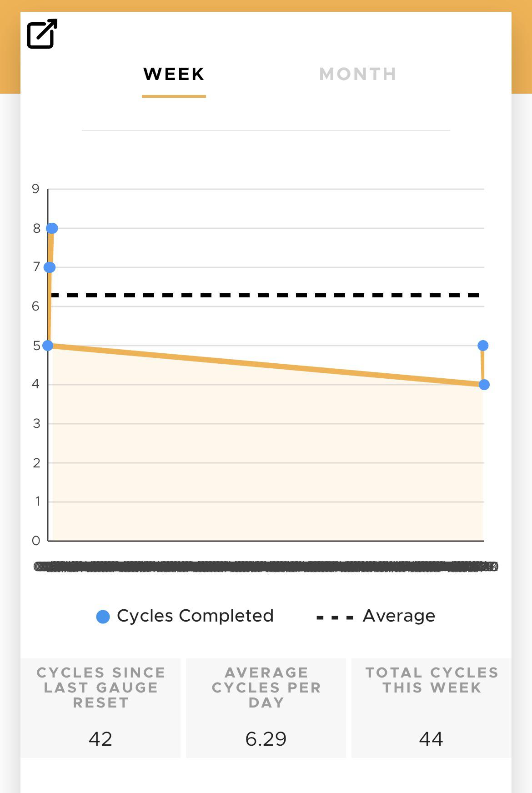Select the data point at value 8

tap(52, 228)
